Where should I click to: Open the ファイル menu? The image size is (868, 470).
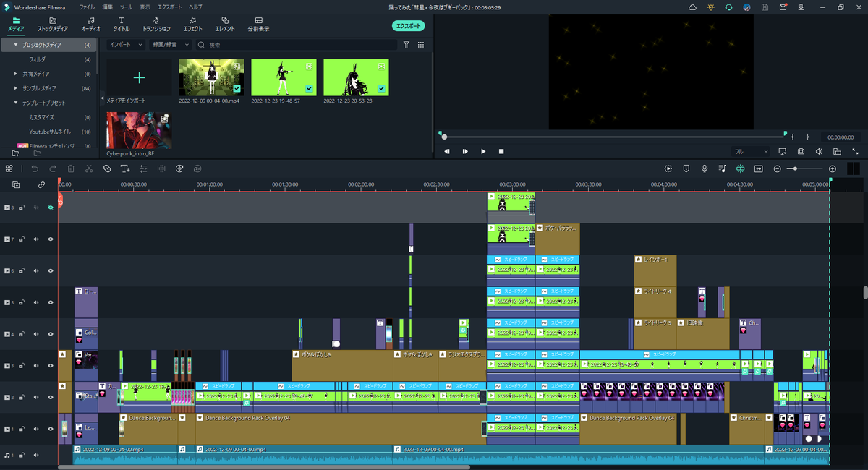coord(87,7)
